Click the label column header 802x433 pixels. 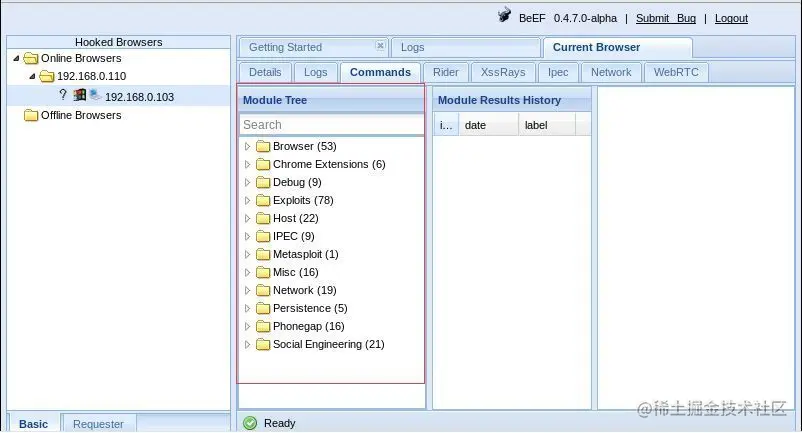(x=547, y=125)
